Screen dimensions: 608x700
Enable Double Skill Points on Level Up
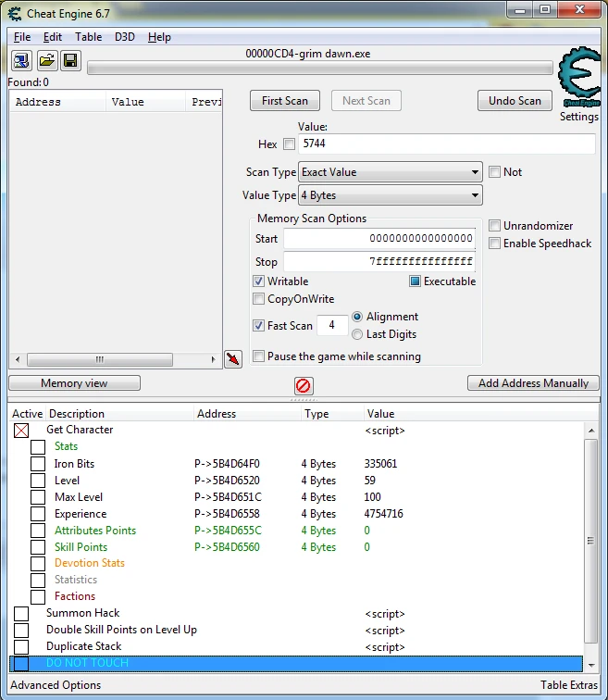[21, 630]
